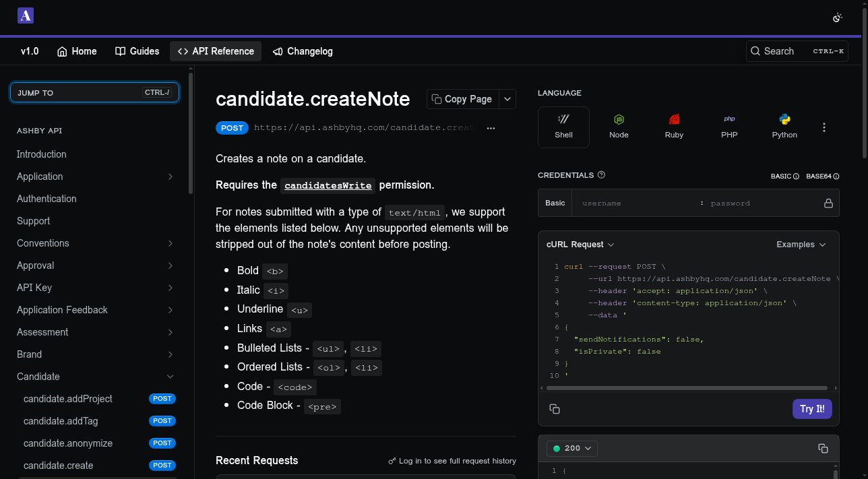Image resolution: width=868 pixels, height=479 pixels.
Task: Select the Python language
Action: 784,127
